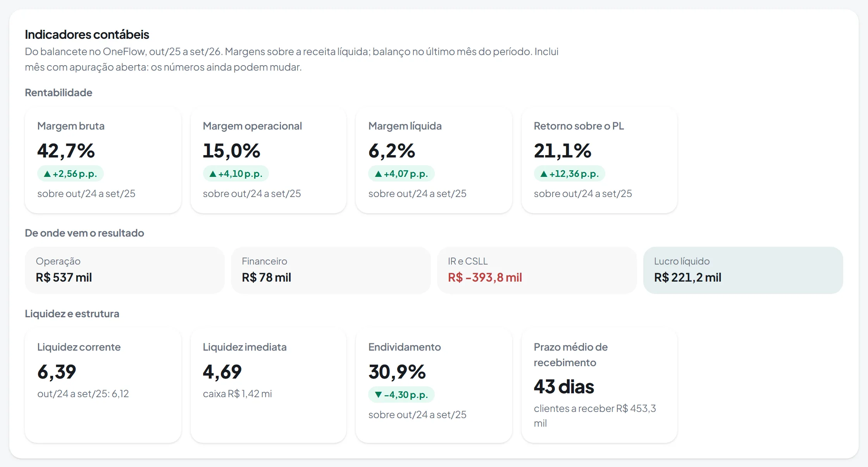Click the +12,36 p.p. badge
This screenshot has width=868, height=467.
[569, 173]
